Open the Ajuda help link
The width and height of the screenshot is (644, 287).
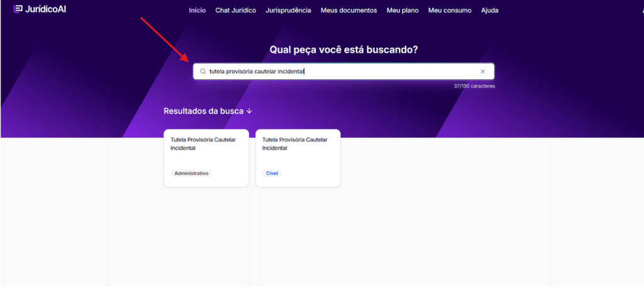pos(490,10)
